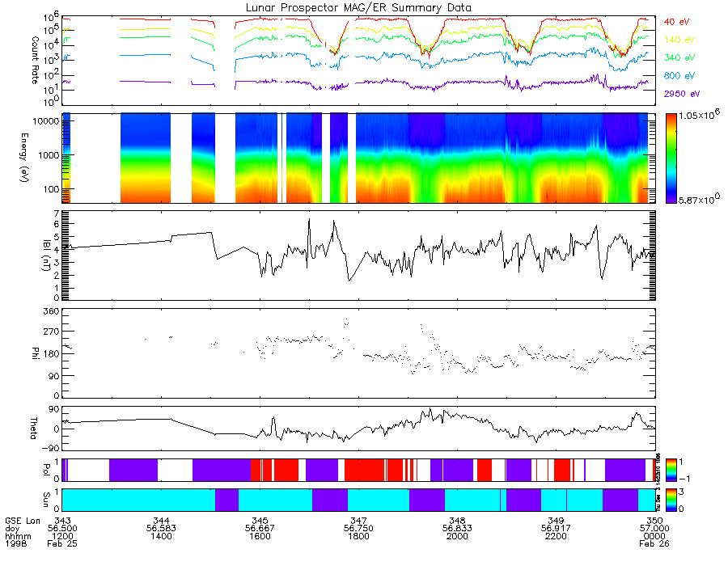Screen dimensions: 728x566
Task: Click the GSE longitude value '350'
Action: 654,521
